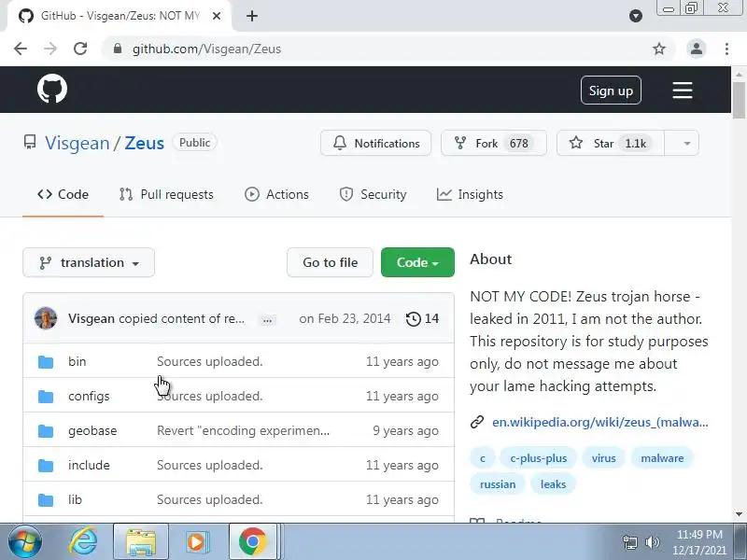Click the github.com/Visgean/Zeus address bar

[x=206, y=49]
